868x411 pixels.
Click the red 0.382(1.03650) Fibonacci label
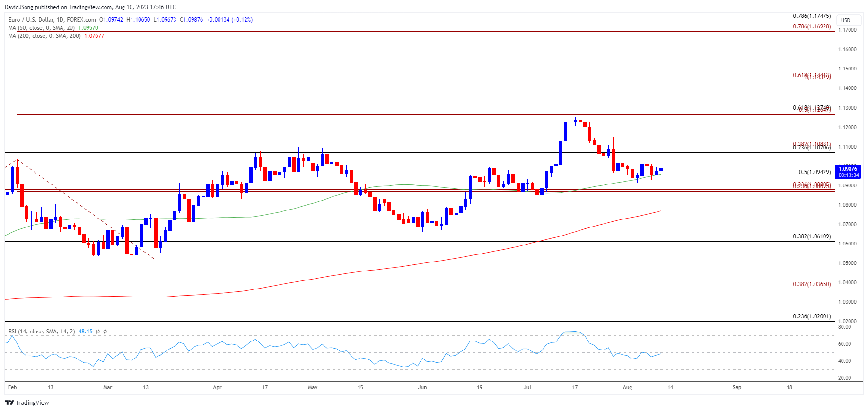point(812,284)
